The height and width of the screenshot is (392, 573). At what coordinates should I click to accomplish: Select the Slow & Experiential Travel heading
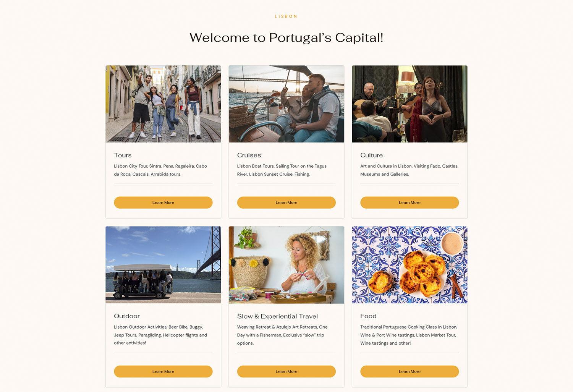click(x=277, y=316)
